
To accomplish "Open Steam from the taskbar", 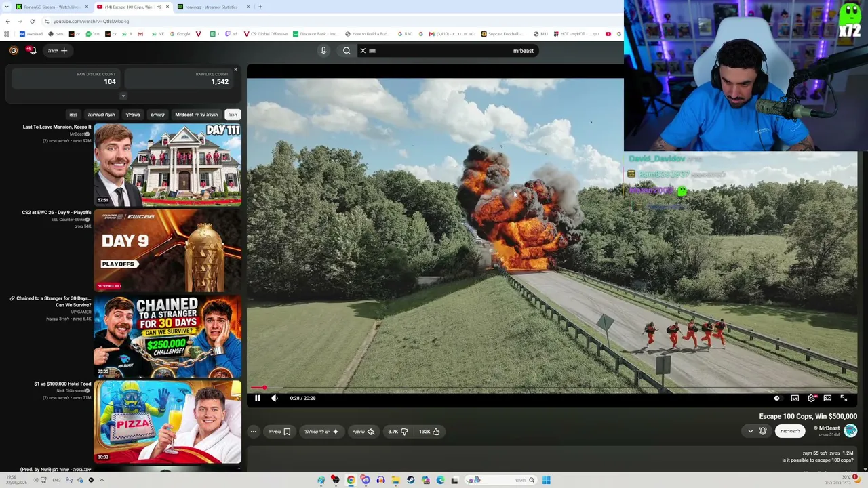I will (410, 480).
